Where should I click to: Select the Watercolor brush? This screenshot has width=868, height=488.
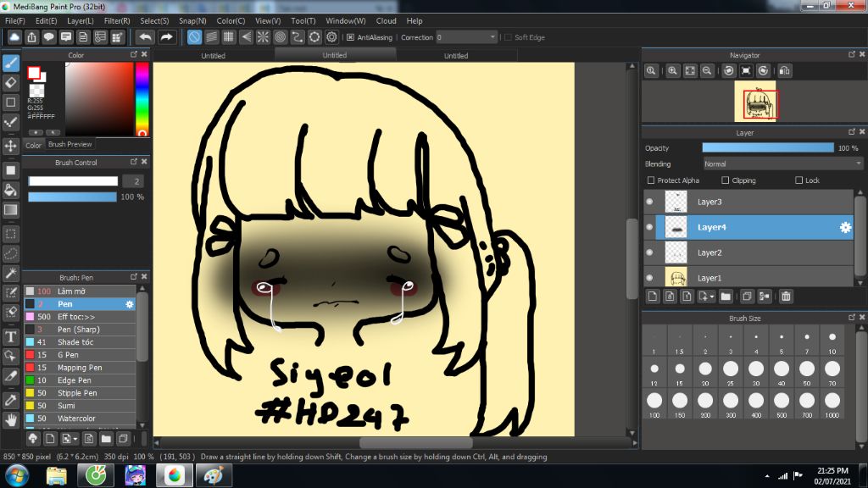[x=80, y=419]
